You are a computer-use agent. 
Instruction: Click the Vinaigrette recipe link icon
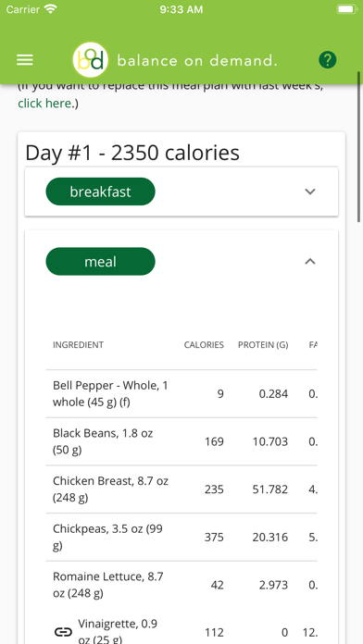tap(63, 632)
